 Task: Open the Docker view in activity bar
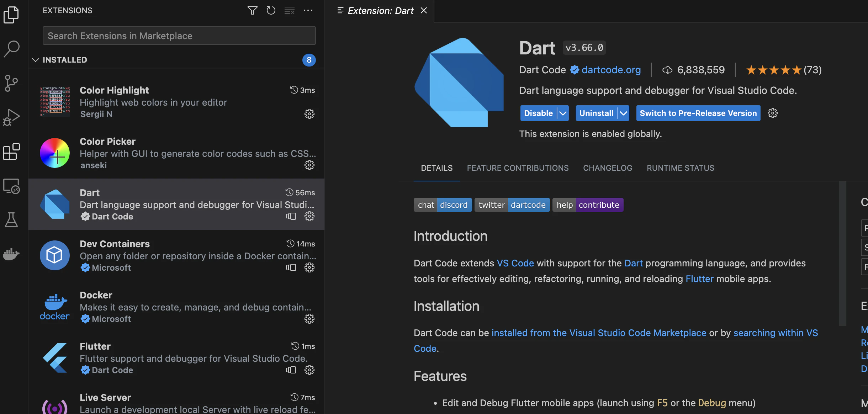pyautogui.click(x=11, y=254)
